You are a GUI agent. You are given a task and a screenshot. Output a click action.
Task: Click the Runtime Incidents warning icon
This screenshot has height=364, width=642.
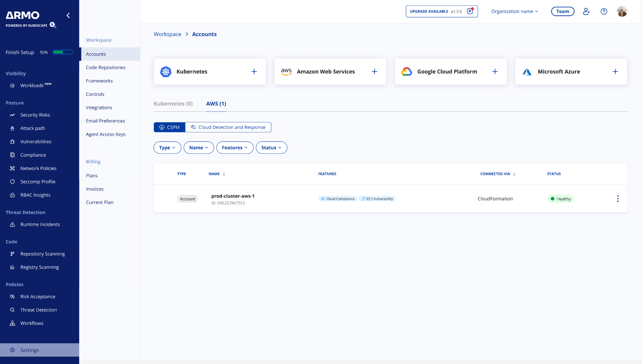pos(12,225)
